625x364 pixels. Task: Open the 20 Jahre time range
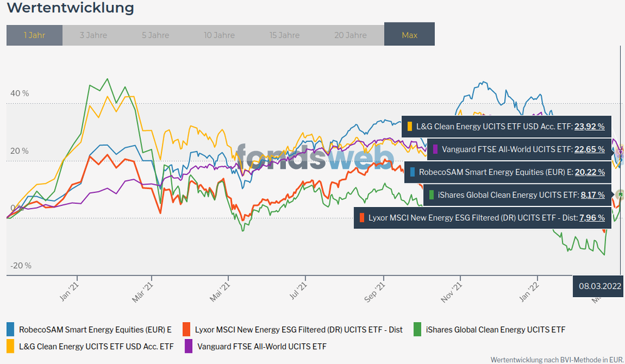coord(350,35)
